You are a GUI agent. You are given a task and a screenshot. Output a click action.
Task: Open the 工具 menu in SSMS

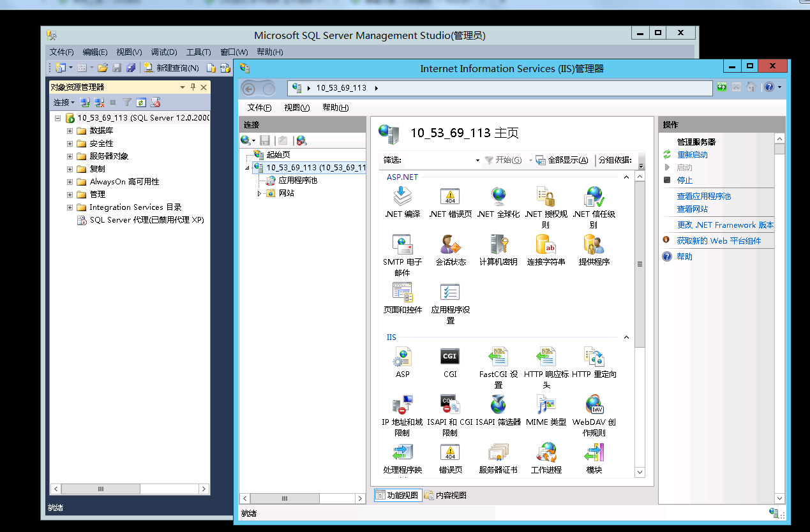[x=198, y=52]
